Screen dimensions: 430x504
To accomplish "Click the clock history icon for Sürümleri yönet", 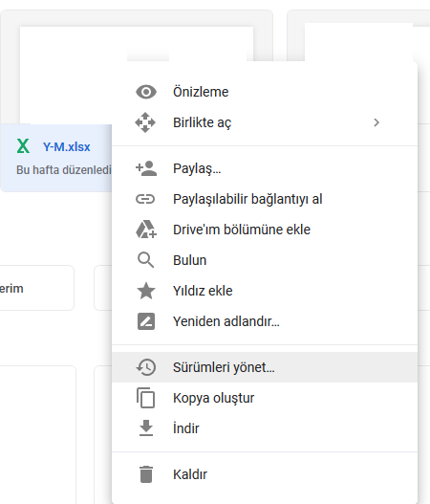I will coord(146,367).
